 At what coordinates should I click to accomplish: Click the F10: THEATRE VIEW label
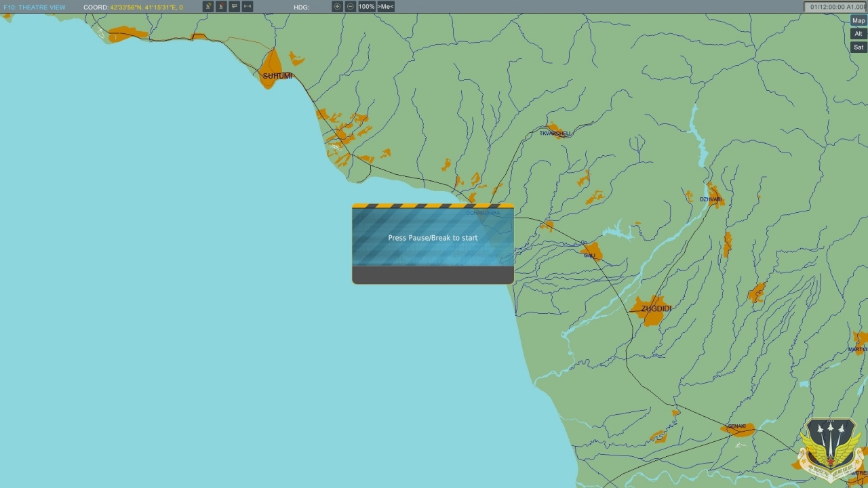[35, 7]
